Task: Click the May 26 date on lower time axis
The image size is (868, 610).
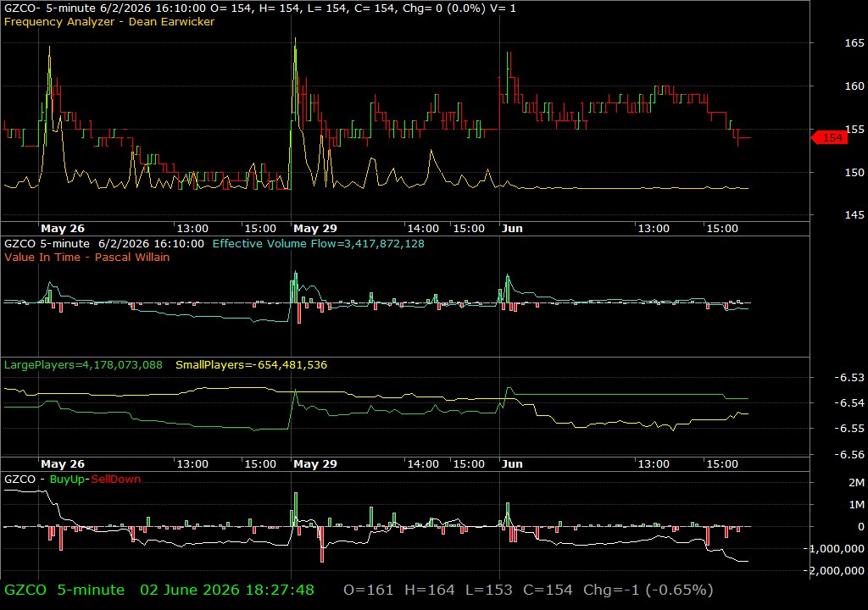Action: click(63, 464)
